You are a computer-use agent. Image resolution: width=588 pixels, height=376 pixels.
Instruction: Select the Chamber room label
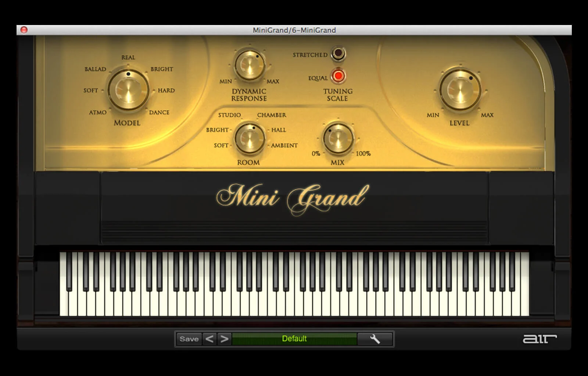click(272, 115)
